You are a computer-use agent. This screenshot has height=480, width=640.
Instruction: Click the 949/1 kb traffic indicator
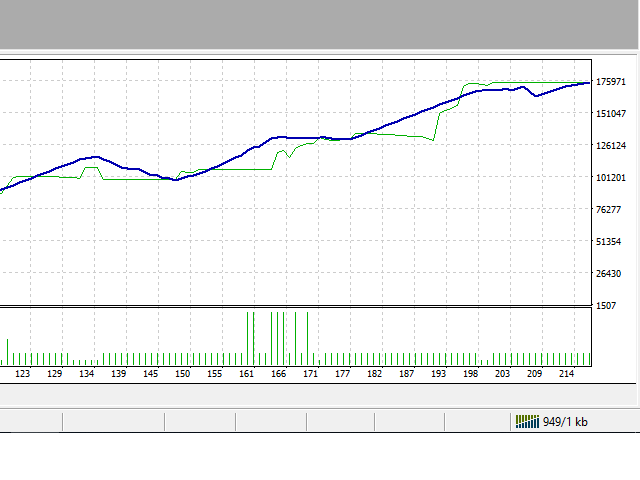[565, 422]
